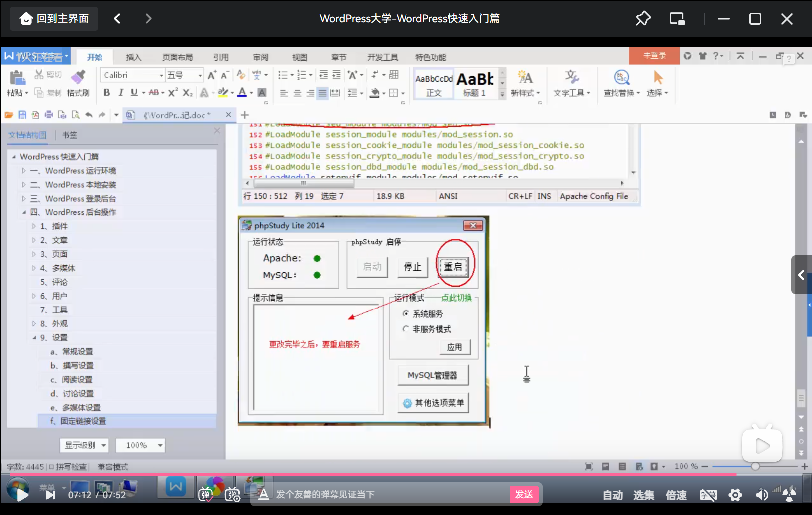Image resolution: width=812 pixels, height=515 pixels.
Task: Open the 倍速 playback speed menu
Action: [x=676, y=495]
